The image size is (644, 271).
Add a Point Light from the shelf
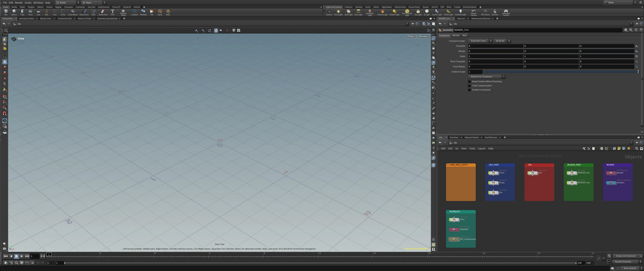338,12
